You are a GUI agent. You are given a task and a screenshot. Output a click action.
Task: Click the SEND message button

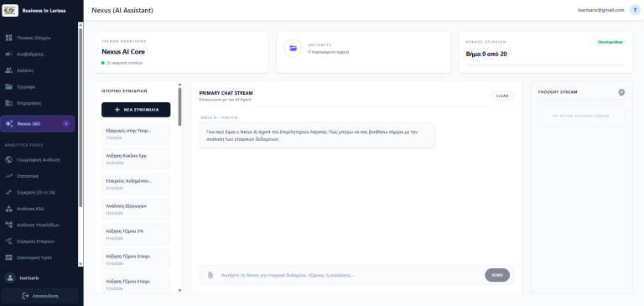(x=497, y=275)
